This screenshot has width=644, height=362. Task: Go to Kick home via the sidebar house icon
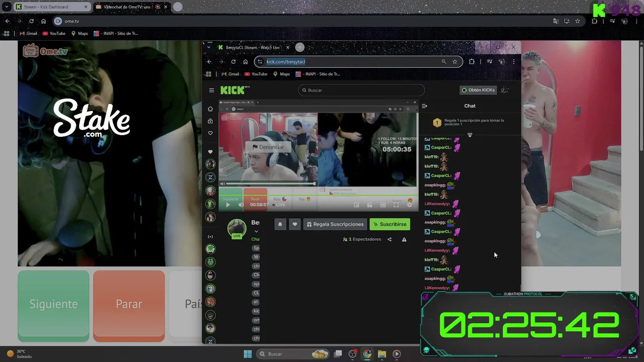[210, 109]
